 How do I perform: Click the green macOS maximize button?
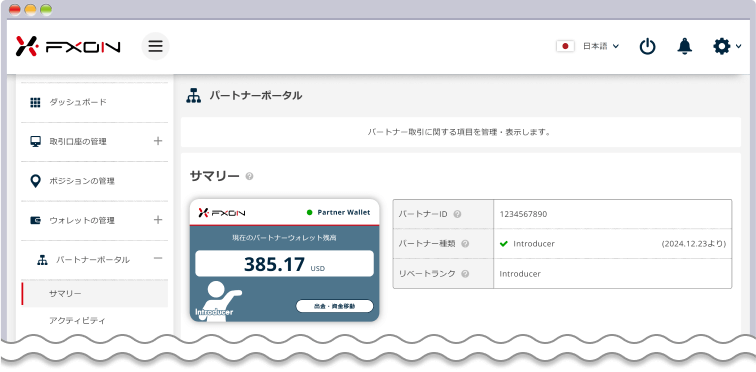point(46,10)
